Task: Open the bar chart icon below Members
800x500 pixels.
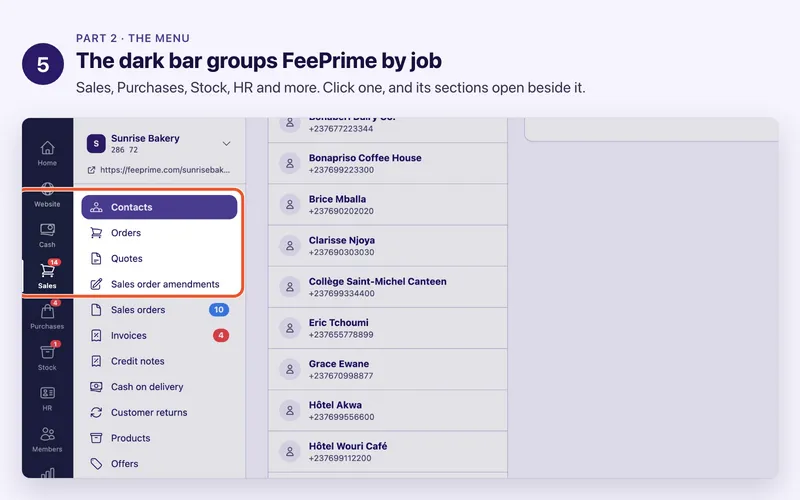Action: pyautogui.click(x=47, y=473)
